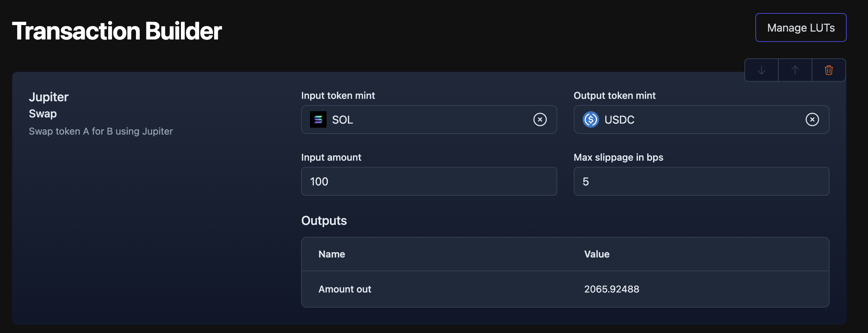
Task: Click the move instruction down arrow
Action: pos(761,70)
